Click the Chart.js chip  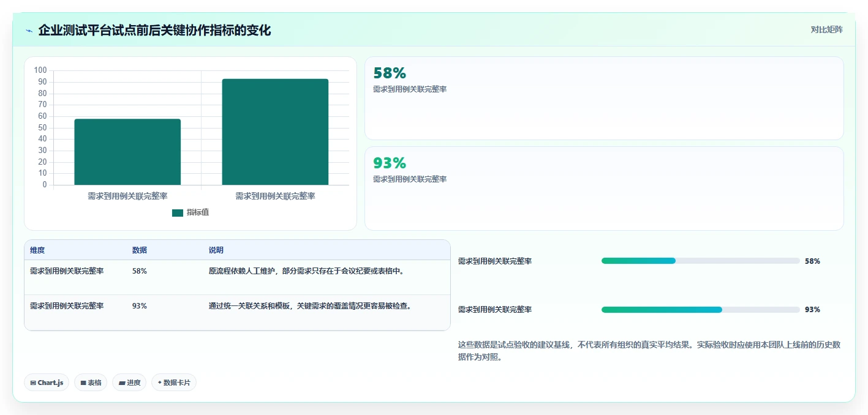click(47, 383)
